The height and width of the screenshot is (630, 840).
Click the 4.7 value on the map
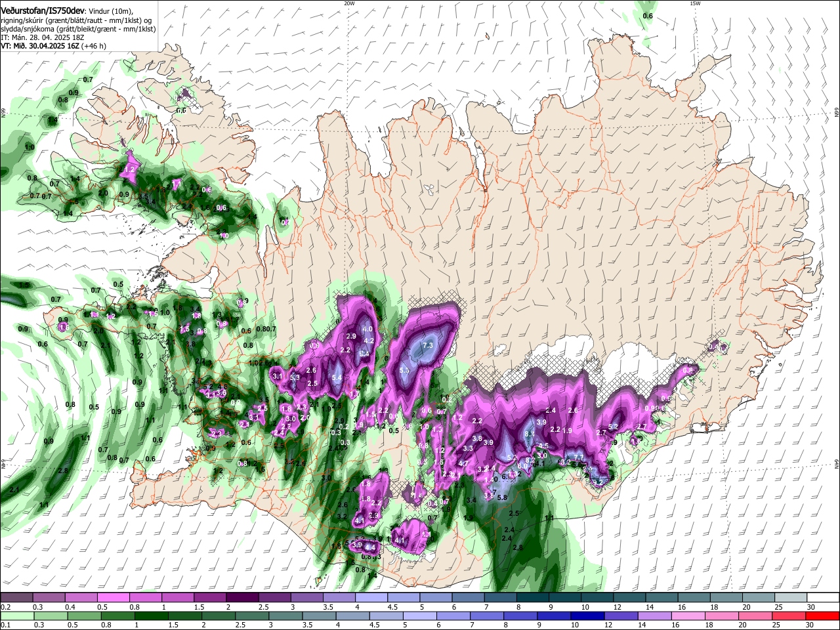[463, 463]
